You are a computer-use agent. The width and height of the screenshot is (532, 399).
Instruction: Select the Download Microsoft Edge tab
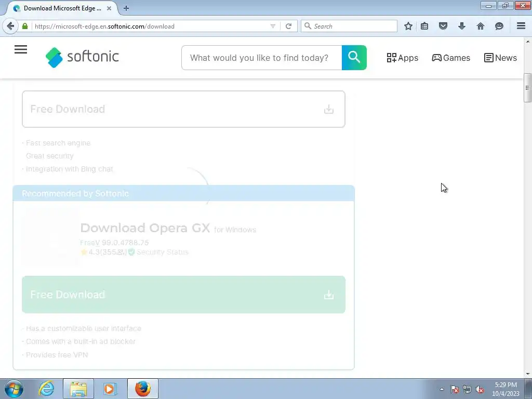(63, 8)
